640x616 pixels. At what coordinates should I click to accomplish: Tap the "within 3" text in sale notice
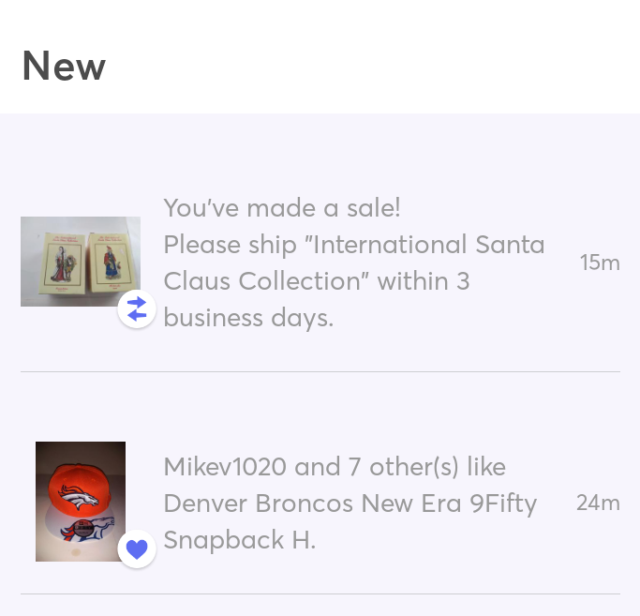click(423, 281)
